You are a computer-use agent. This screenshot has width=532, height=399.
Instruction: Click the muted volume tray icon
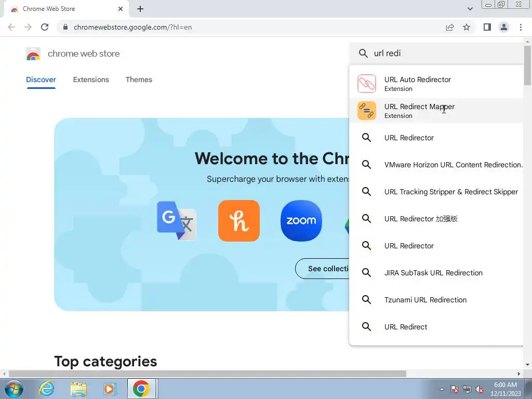point(480,389)
